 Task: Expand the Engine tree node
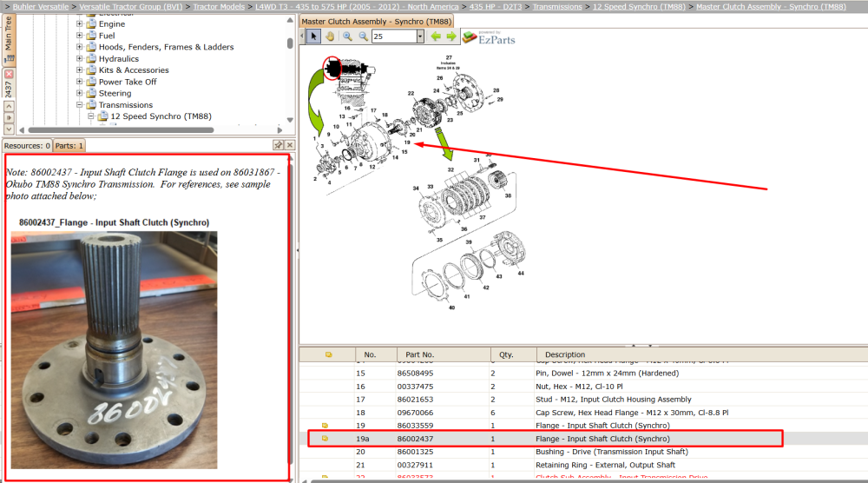pos(79,23)
